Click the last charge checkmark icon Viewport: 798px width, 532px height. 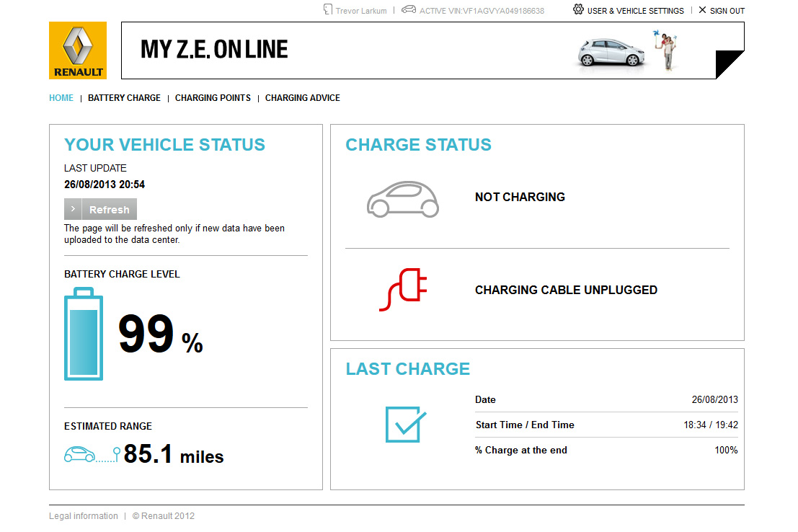click(x=406, y=424)
